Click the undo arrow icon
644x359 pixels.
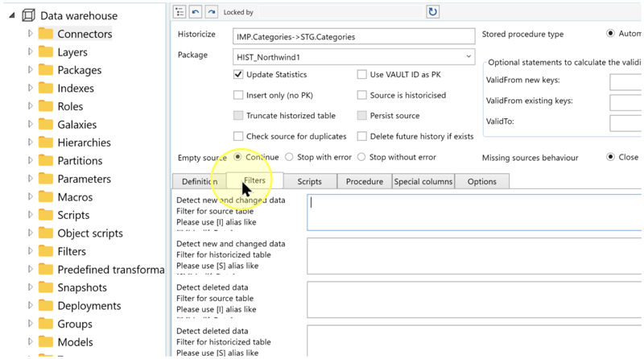point(196,12)
